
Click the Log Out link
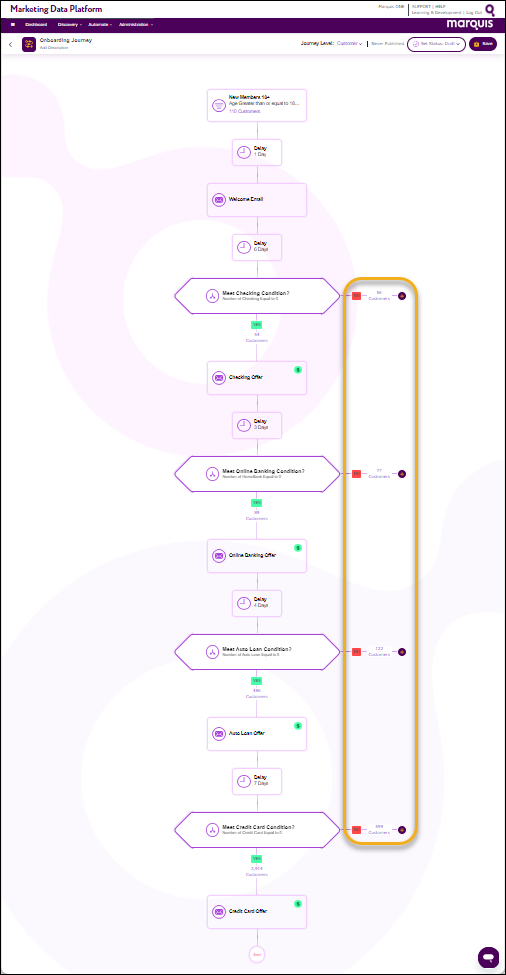coord(474,12)
